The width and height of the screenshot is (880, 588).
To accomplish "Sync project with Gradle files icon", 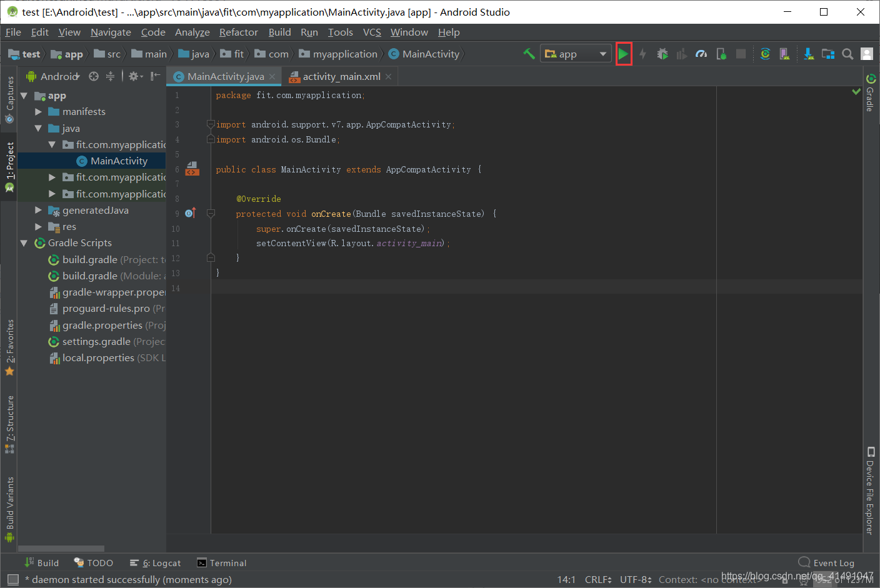I will [765, 54].
